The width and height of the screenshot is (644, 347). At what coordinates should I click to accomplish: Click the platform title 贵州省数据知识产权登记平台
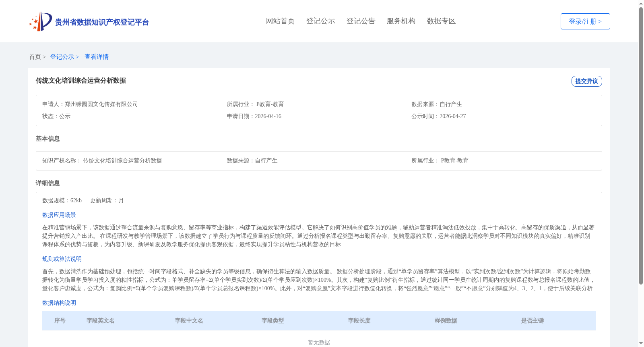pyautogui.click(x=102, y=22)
